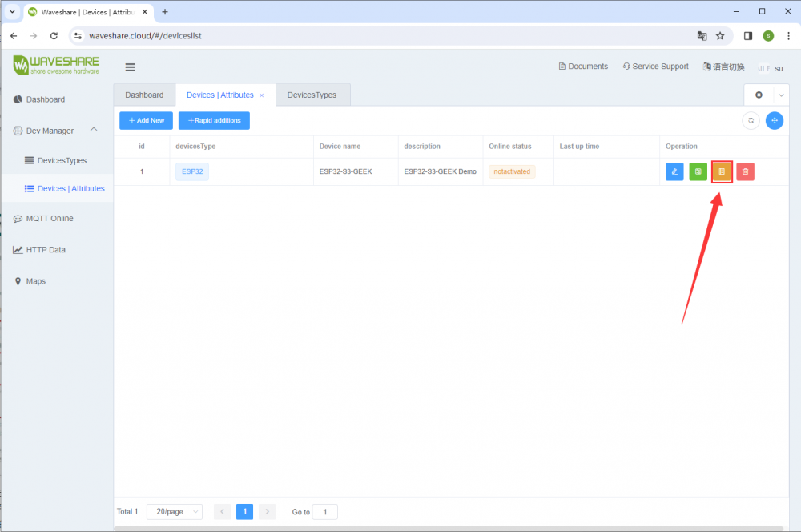Expand the tab options chevron dropdown
Screen dimensions: 801x532
[781, 95]
